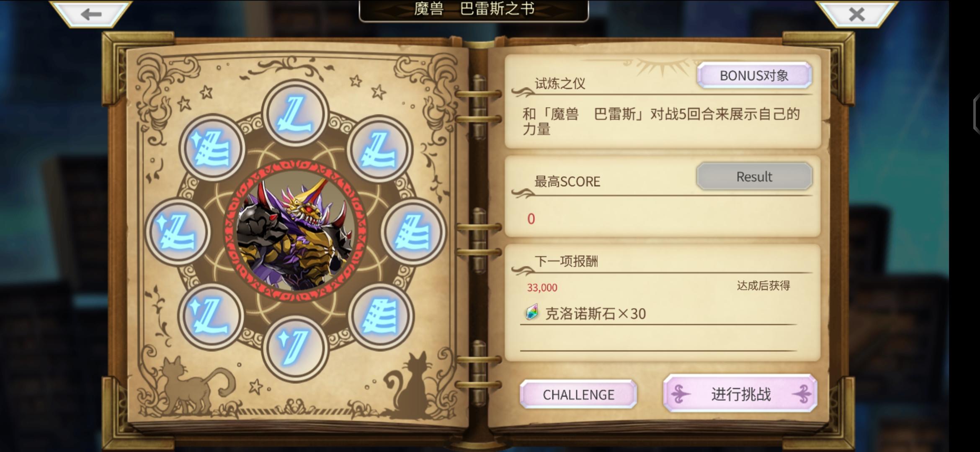980x452 pixels.
Task: Open the side handle on the right screen edge
Action: pos(977,114)
